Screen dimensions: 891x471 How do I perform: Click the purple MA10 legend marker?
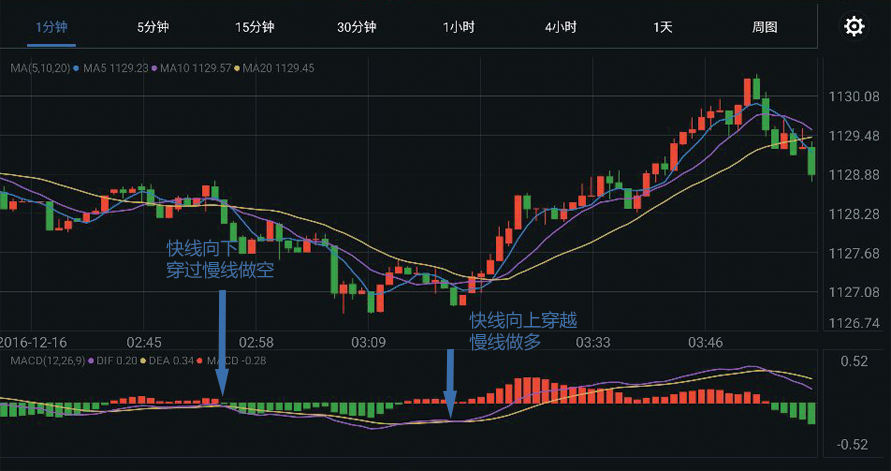click(155, 69)
